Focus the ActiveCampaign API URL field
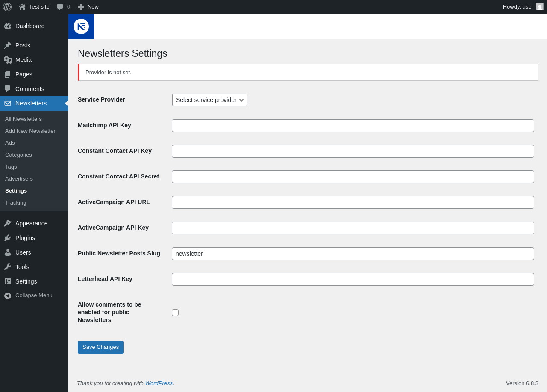Screen dimensions: 547x392 pos(353,202)
